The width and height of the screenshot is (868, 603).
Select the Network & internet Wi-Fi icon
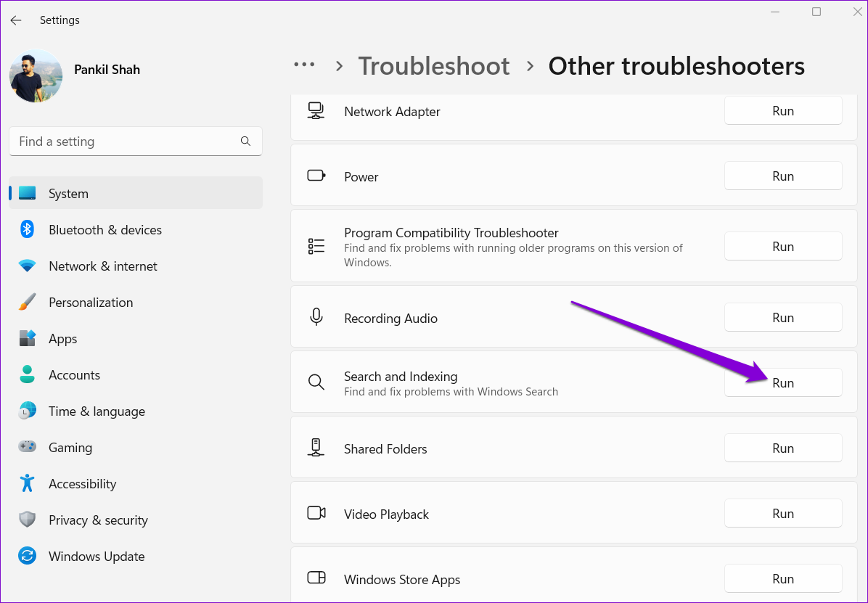point(28,266)
